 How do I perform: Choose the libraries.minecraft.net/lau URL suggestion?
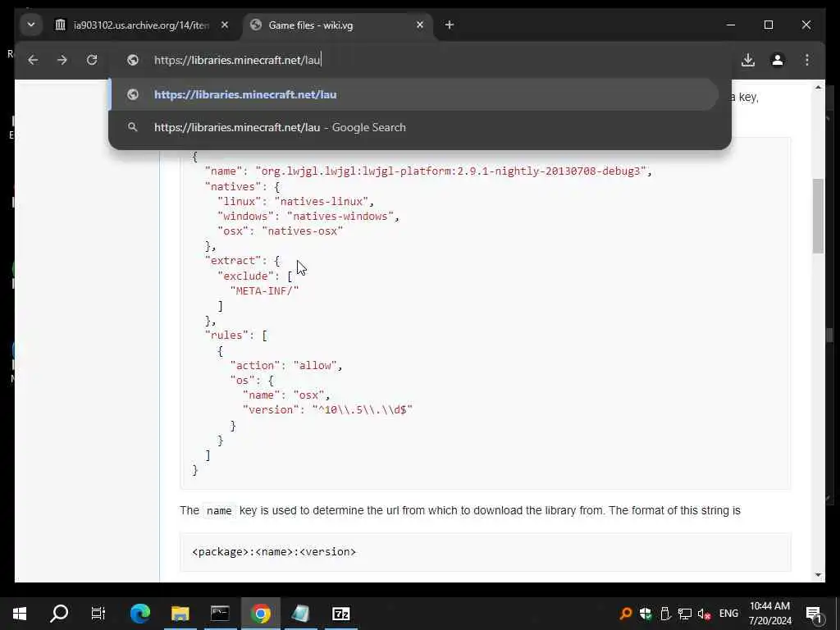point(413,94)
